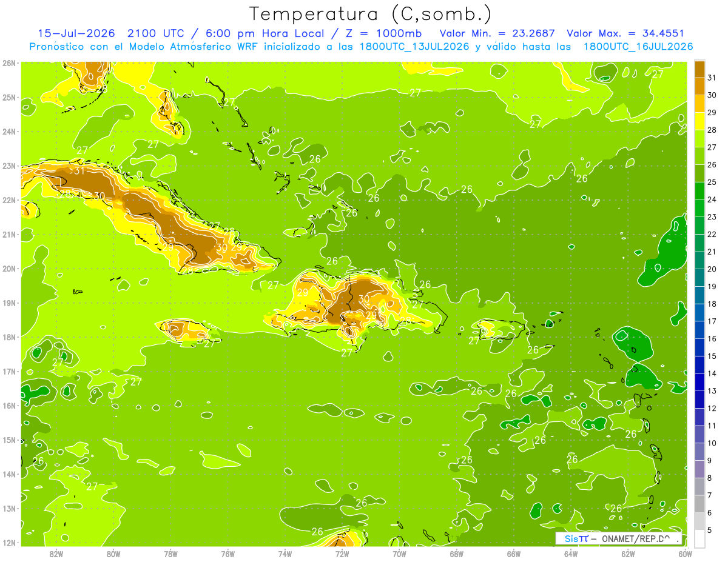Pick the dark brown swatch above 31
This screenshot has height=562, width=728.
pyautogui.click(x=699, y=69)
